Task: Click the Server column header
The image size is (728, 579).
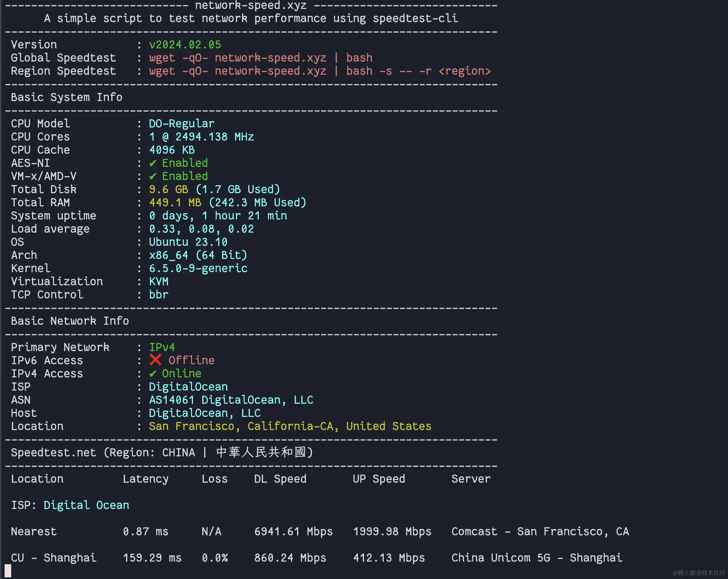Action: click(x=471, y=479)
